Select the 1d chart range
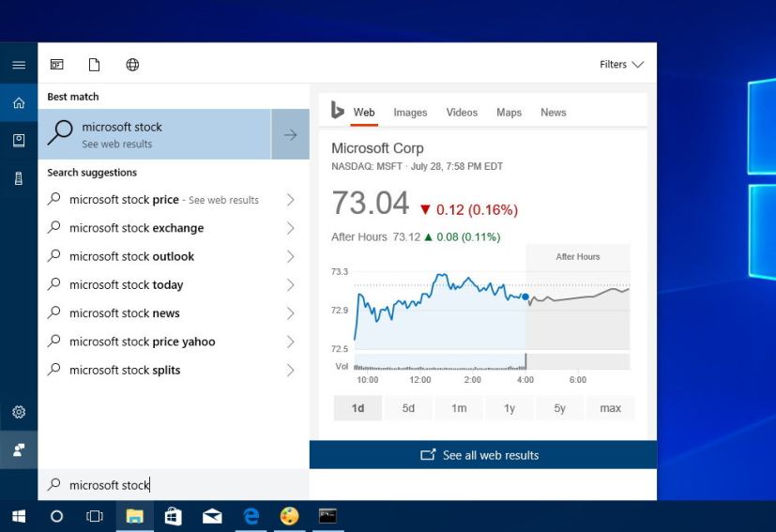776x532 pixels. 358,408
